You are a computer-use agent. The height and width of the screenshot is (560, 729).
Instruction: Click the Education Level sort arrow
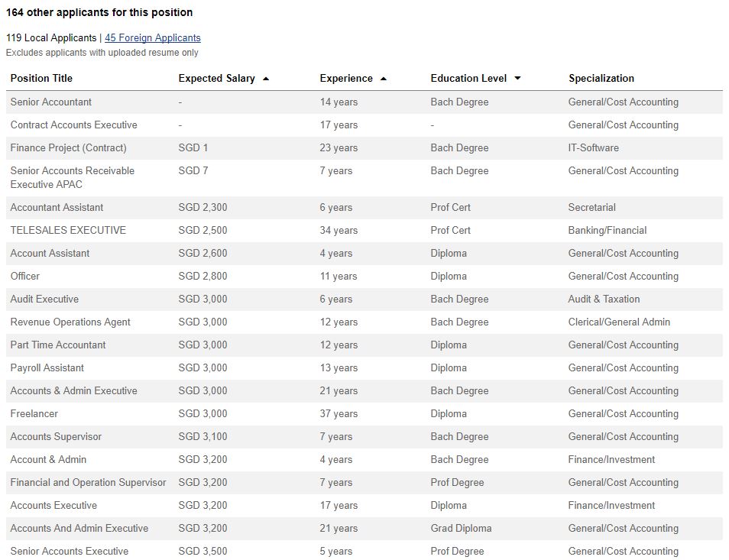pyautogui.click(x=517, y=78)
